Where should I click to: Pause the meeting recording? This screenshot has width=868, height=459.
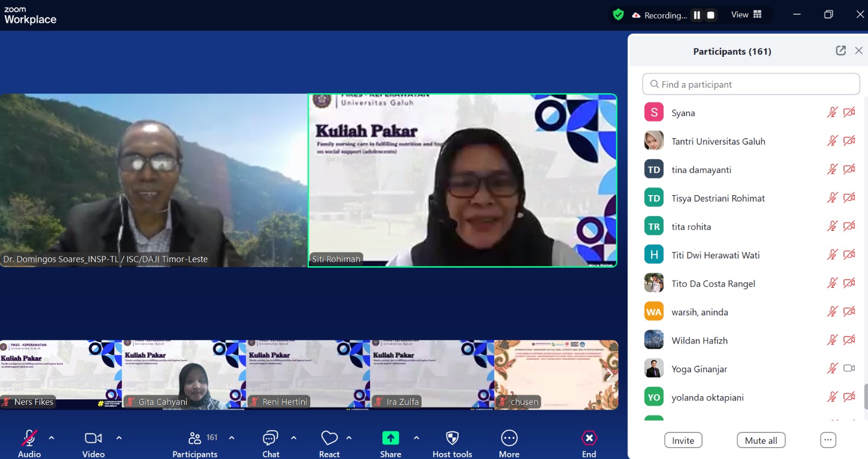point(697,15)
